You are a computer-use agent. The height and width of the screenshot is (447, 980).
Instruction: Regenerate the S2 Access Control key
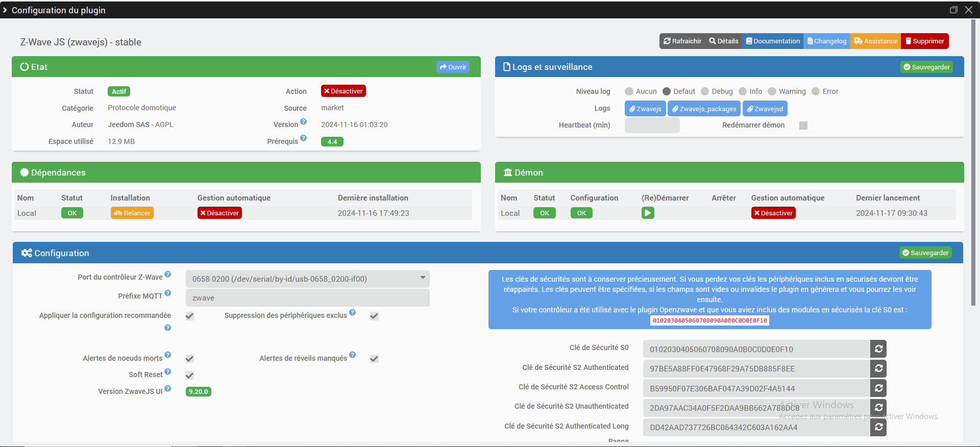pyautogui.click(x=878, y=388)
